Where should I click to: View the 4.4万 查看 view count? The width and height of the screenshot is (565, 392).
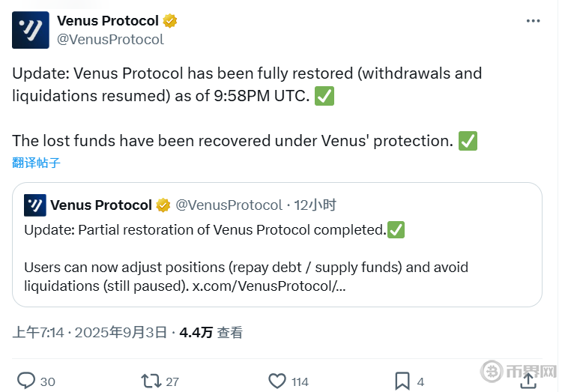click(x=211, y=333)
